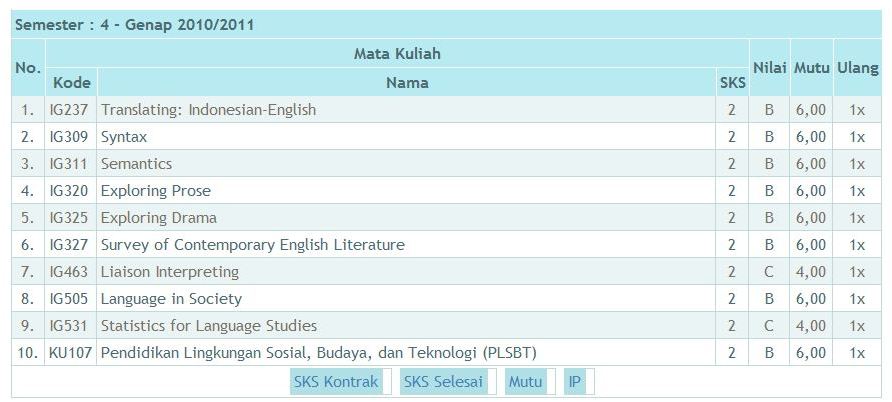This screenshot has width=892, height=402.
Task: Click the Semester 4 Genap 2010/2011 heading
Action: 134,25
